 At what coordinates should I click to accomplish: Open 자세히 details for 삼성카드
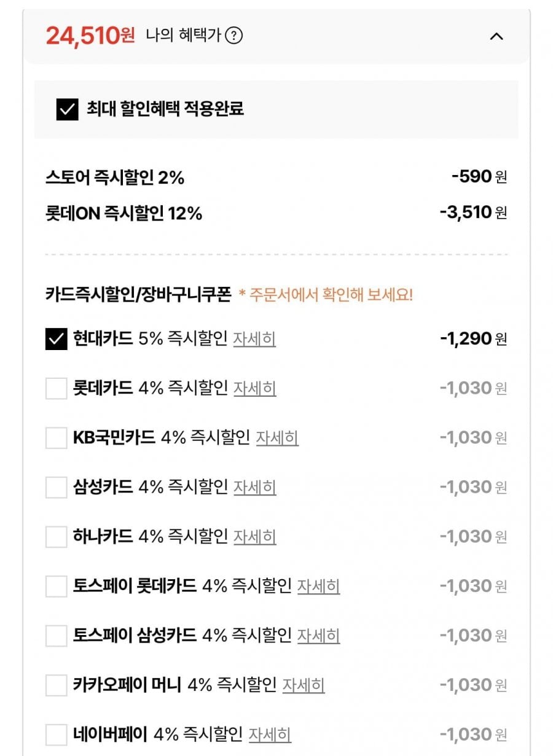(x=254, y=487)
